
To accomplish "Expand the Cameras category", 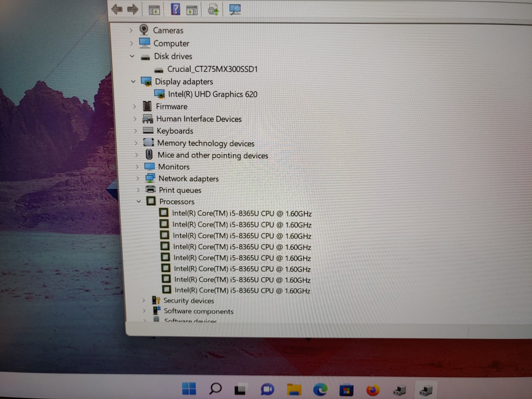I will (x=131, y=30).
